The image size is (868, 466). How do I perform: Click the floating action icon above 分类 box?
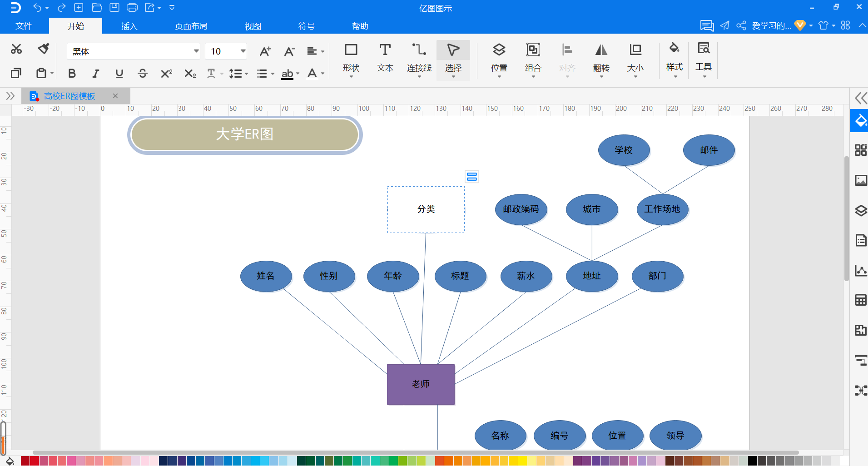coord(472,177)
